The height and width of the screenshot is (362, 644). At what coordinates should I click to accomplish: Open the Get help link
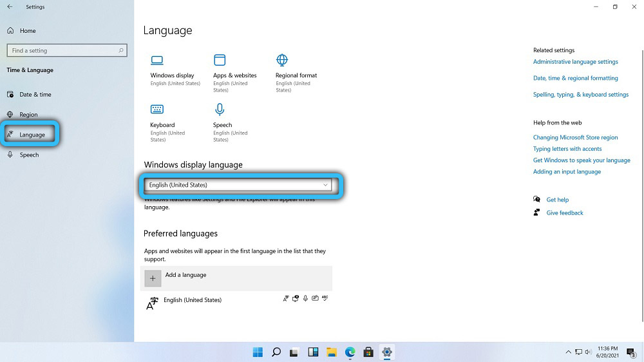(x=557, y=200)
